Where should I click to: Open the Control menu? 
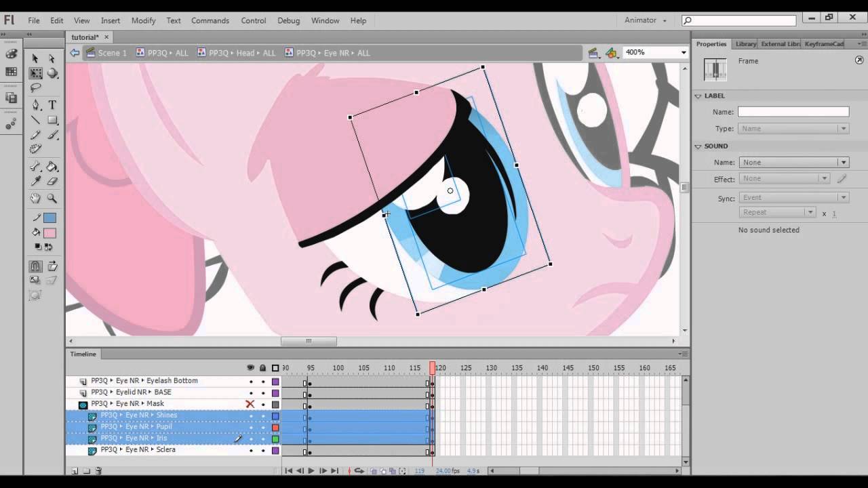(x=254, y=20)
